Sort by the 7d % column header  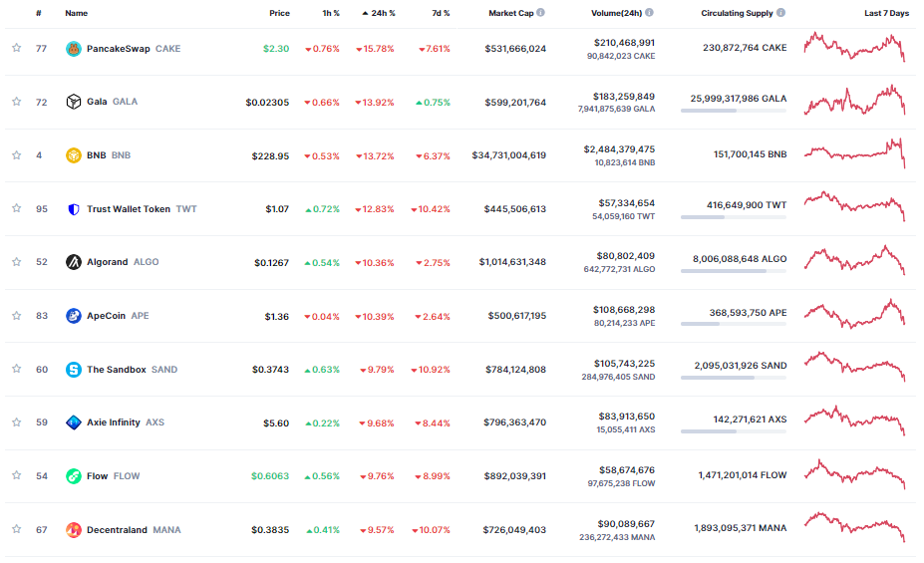[x=439, y=13]
